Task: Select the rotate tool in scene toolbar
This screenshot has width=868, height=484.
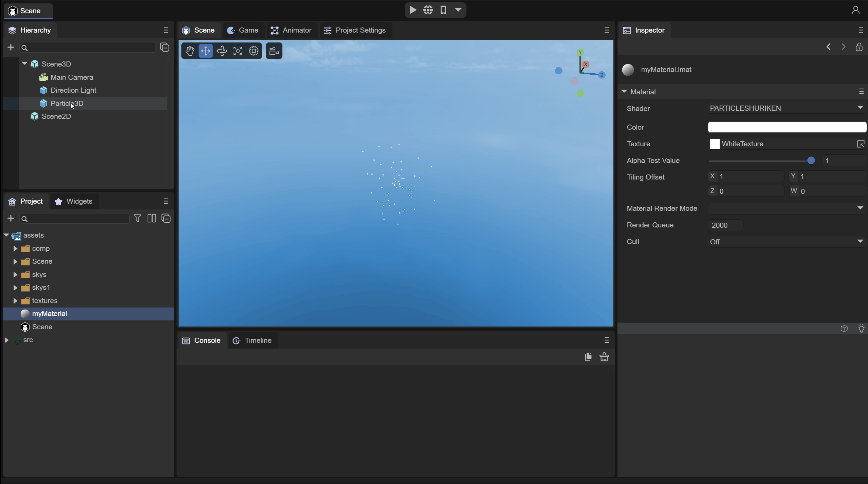Action: click(222, 51)
